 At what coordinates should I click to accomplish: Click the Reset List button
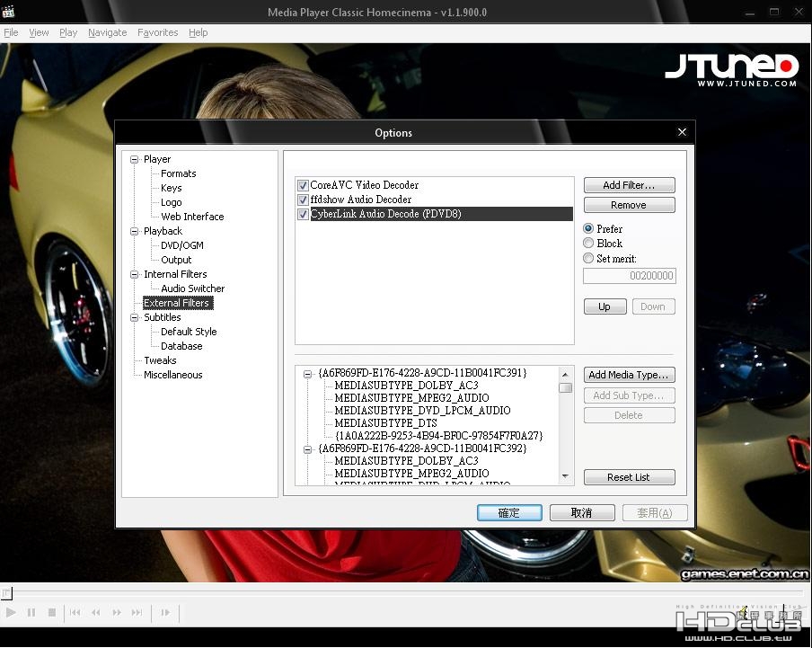click(629, 477)
